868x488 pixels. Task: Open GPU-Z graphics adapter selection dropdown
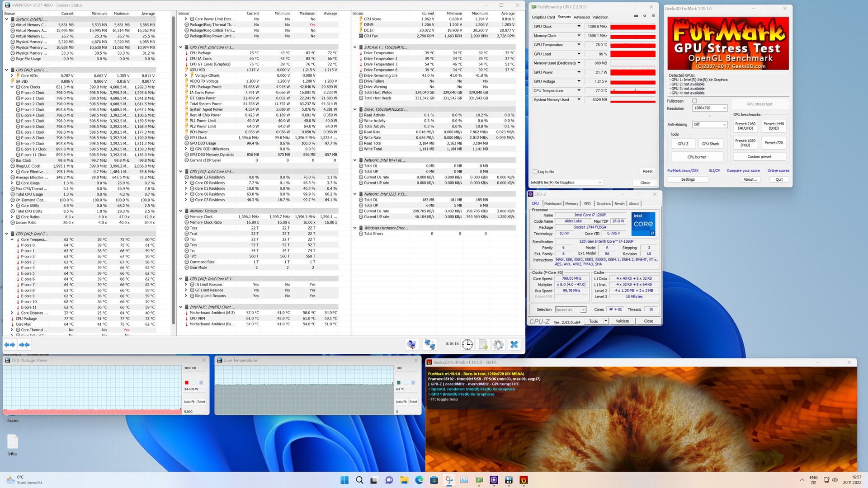click(x=566, y=183)
